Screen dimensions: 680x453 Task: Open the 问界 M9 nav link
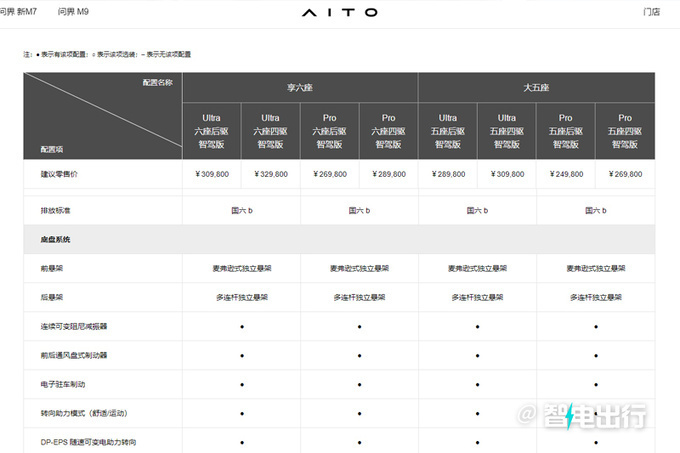[73, 12]
